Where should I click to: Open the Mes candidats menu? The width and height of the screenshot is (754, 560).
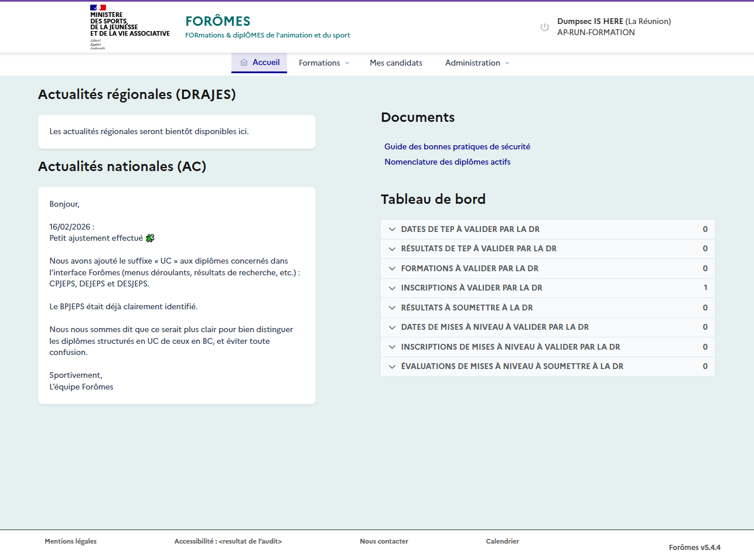(x=396, y=63)
